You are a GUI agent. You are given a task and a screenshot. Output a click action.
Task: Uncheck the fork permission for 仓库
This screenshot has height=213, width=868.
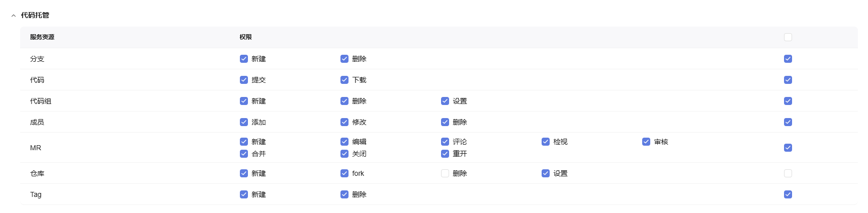coord(344,173)
